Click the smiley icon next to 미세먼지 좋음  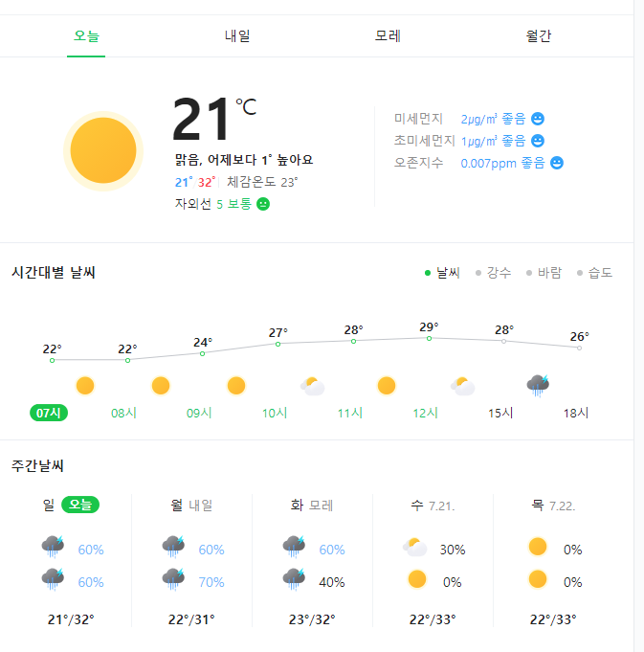coord(538,119)
